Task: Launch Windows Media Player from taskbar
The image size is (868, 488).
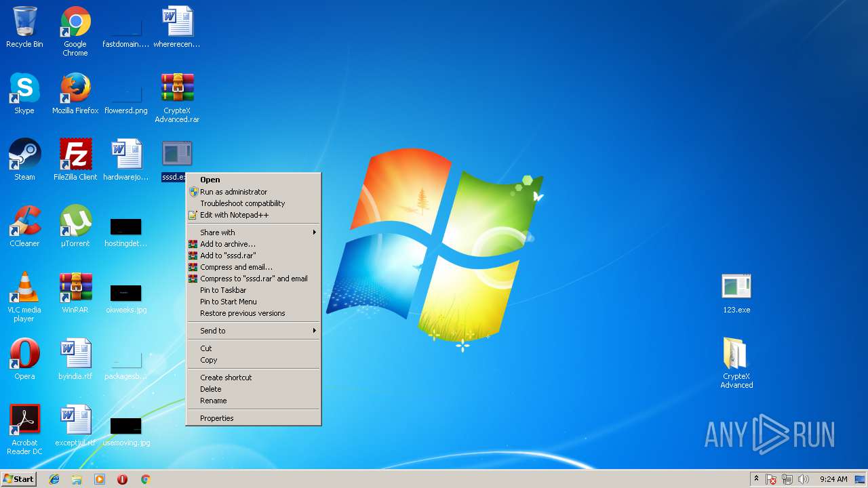Action: point(100,479)
